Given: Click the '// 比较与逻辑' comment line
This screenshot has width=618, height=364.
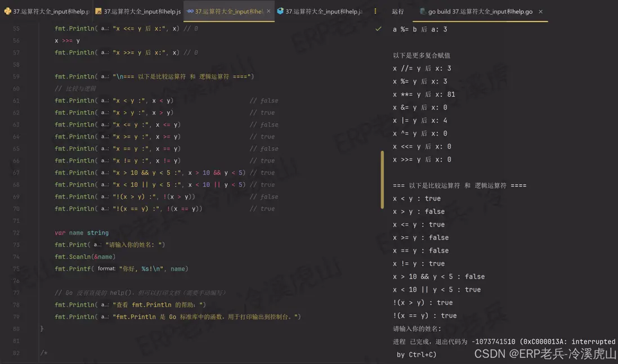Looking at the screenshot, I should click(75, 89).
